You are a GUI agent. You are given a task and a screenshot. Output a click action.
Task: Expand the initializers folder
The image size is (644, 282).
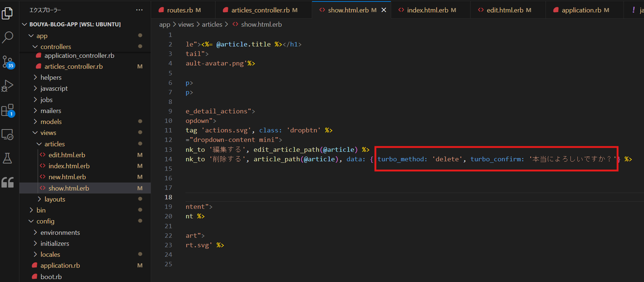(x=35, y=243)
